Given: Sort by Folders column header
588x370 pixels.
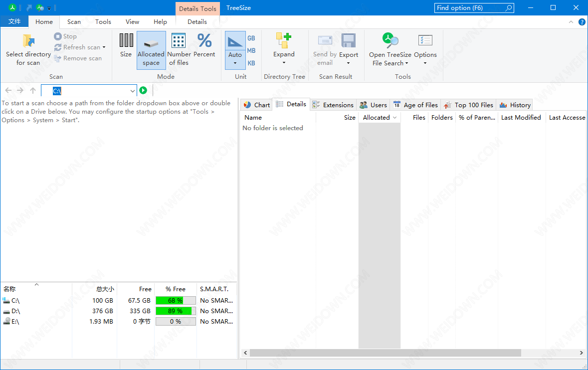Looking at the screenshot, I should point(442,117).
